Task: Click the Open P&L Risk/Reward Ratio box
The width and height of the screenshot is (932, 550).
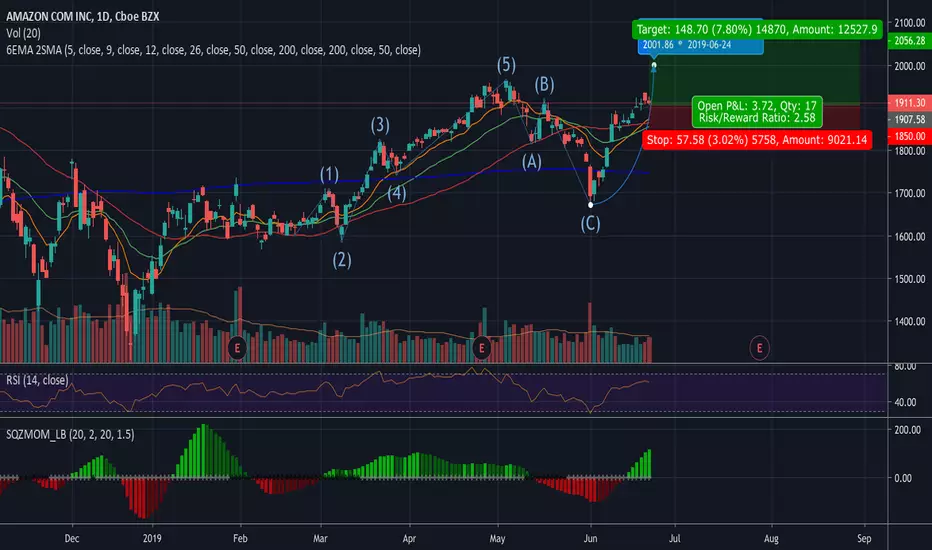Action: (x=757, y=112)
